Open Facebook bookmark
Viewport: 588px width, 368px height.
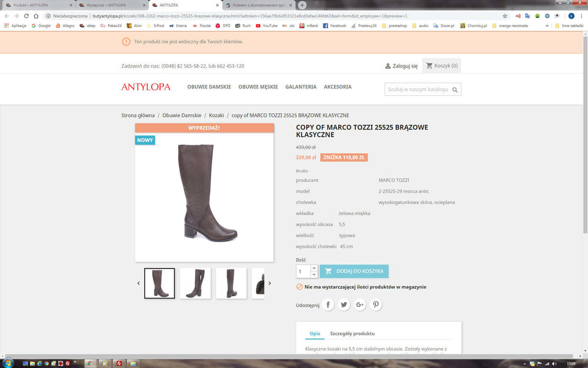pyautogui.click(x=335, y=26)
